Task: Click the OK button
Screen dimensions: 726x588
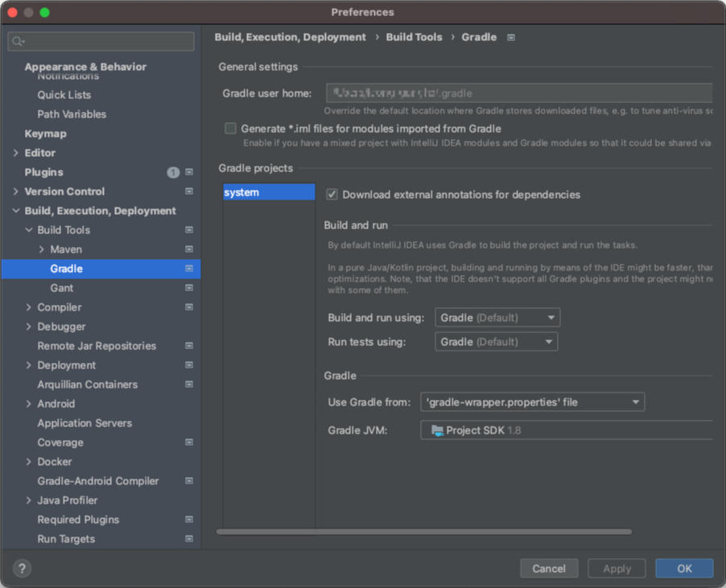Action: [684, 569]
